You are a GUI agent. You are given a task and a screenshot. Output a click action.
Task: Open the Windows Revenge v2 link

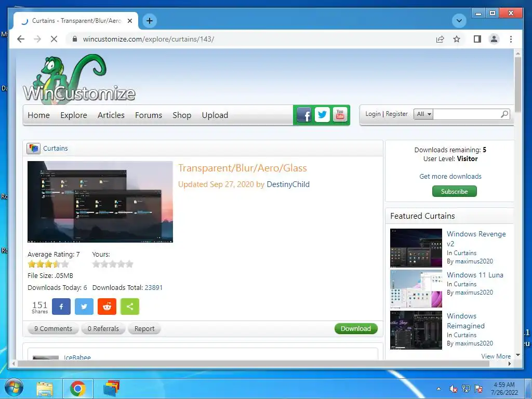point(476,238)
